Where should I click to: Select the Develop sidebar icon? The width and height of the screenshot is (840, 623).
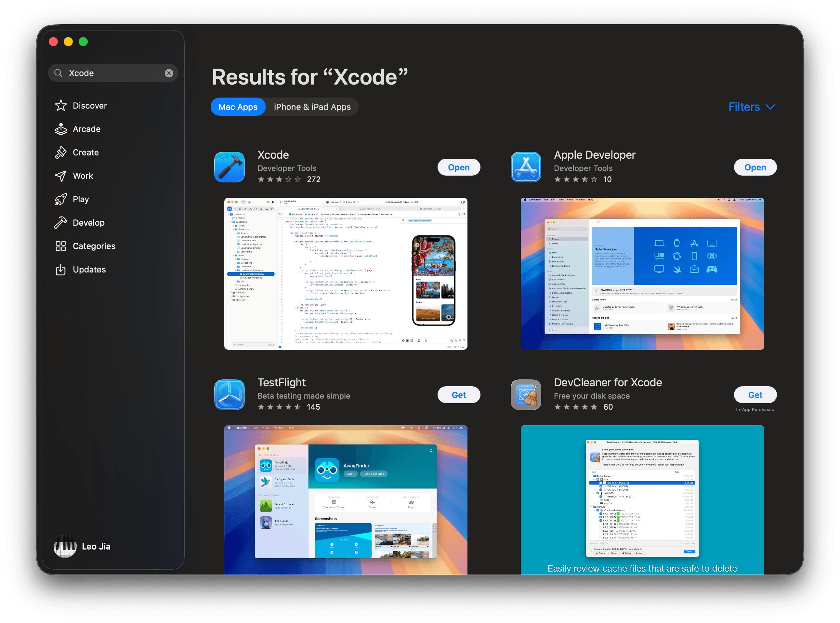(61, 222)
